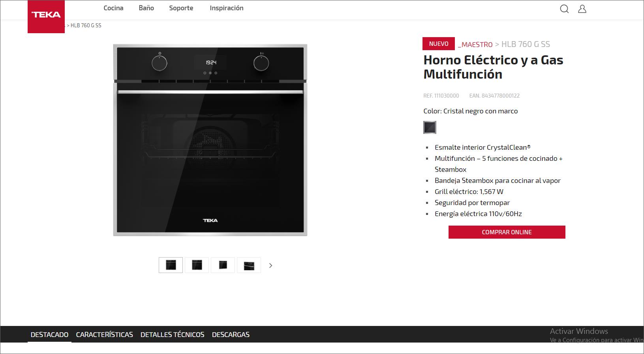The width and height of the screenshot is (644, 354).
Task: Switch to the CARACTERÍSTICAS tab
Action: pyautogui.click(x=104, y=335)
